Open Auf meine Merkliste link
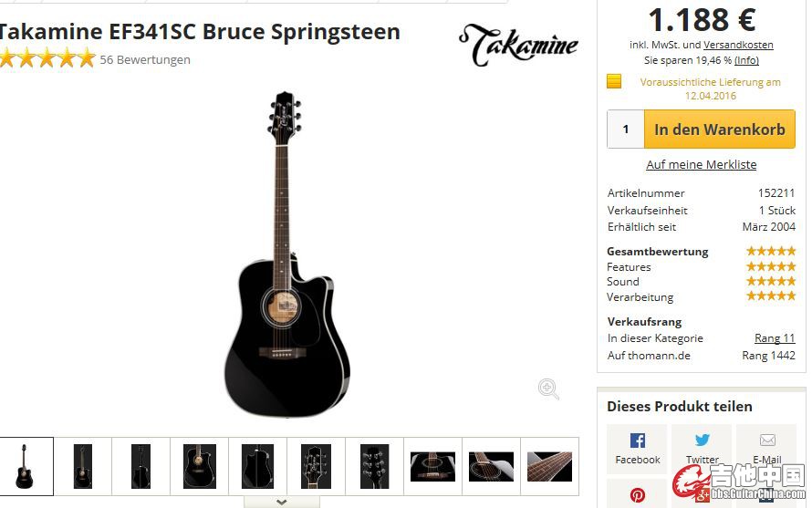812x508 pixels. coord(701,164)
